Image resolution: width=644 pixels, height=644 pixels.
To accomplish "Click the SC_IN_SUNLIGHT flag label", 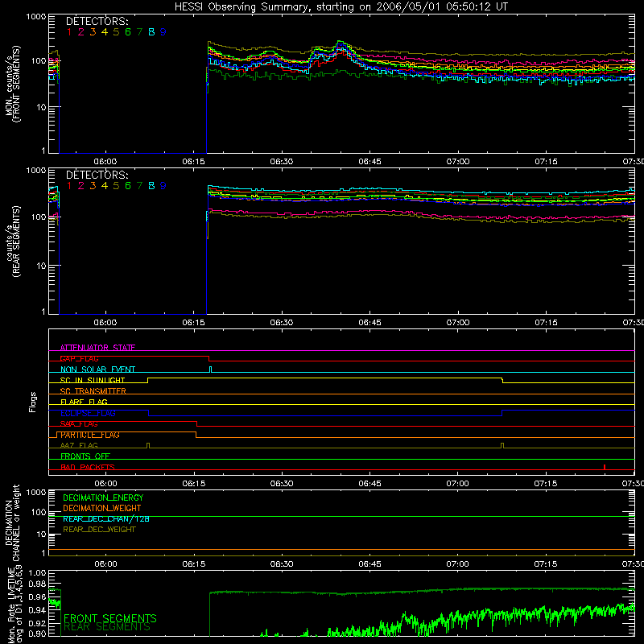I will (x=93, y=380).
